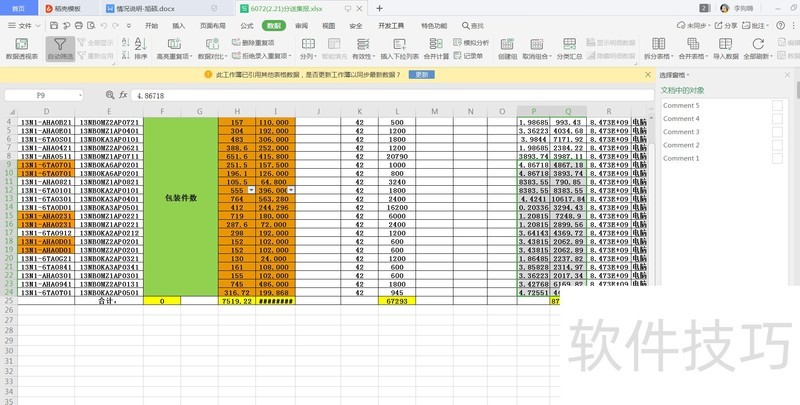Go to the 首页 home tab
Image resolution: width=800 pixels, height=405 pixels.
coord(18,9)
